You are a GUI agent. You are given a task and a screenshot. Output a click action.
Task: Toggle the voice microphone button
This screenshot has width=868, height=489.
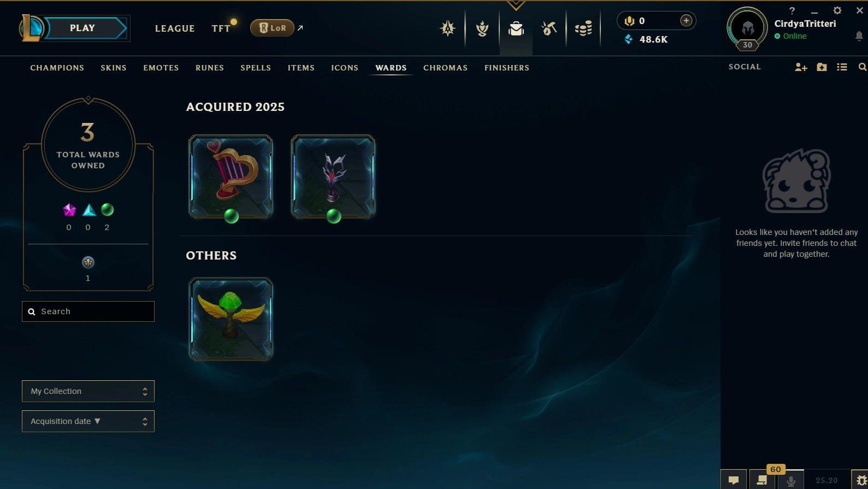pyautogui.click(x=790, y=480)
